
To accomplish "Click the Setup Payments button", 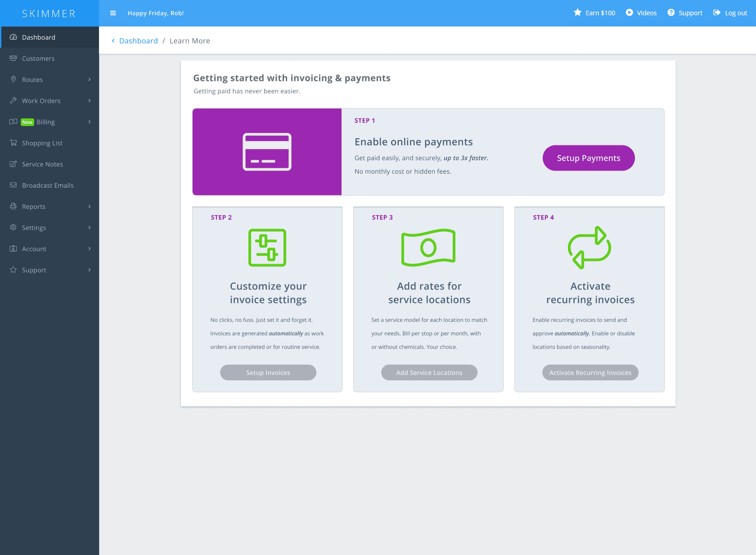I will pyautogui.click(x=589, y=158).
